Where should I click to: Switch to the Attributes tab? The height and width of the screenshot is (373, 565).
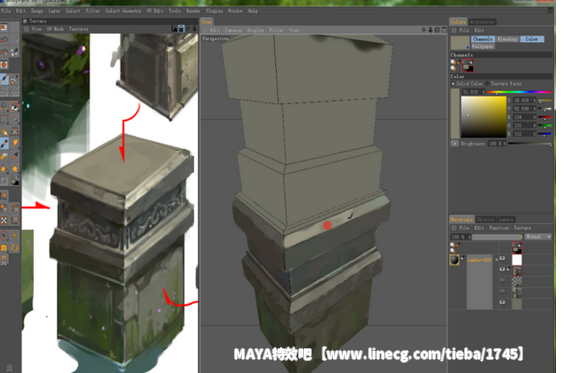pyautogui.click(x=482, y=22)
